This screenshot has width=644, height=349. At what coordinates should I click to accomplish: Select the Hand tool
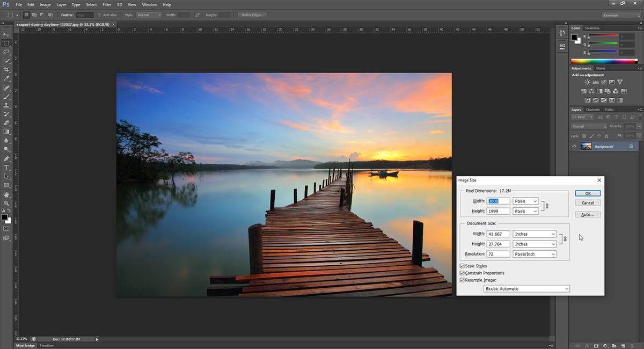pyautogui.click(x=6, y=194)
